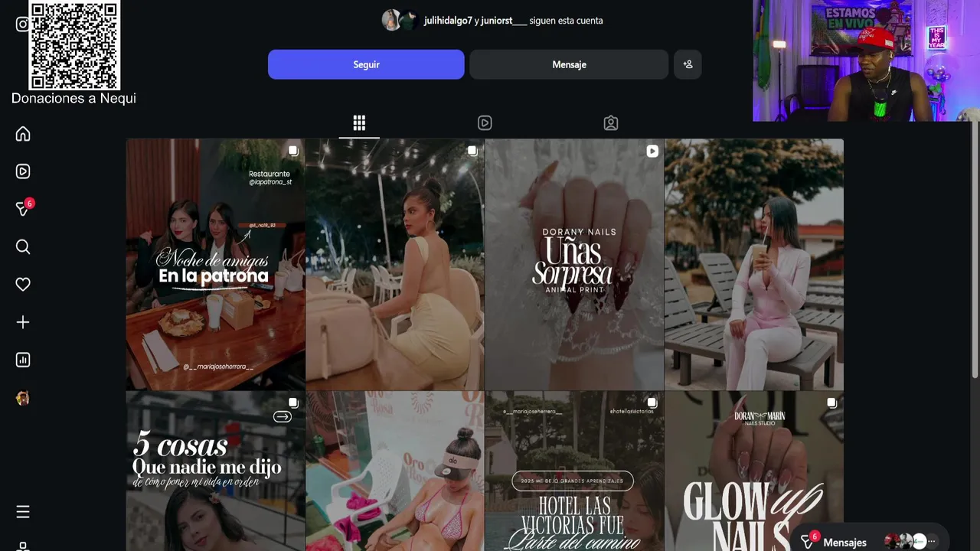Open woman in pink outfit post
This screenshot has height=551, width=980.
pos(754,264)
